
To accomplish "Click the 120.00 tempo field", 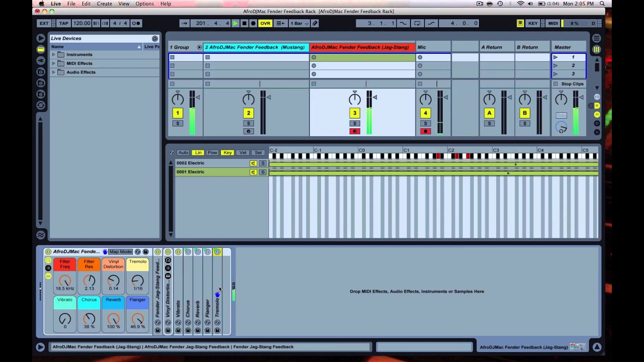I will [82, 23].
